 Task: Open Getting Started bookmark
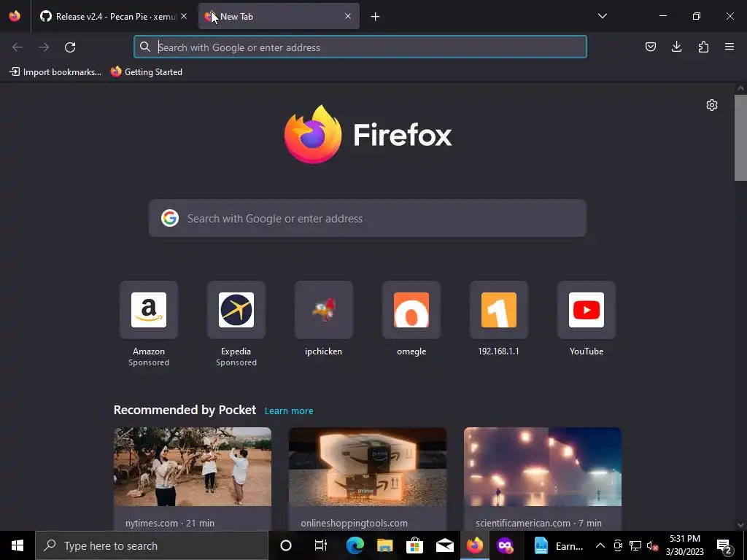[146, 72]
